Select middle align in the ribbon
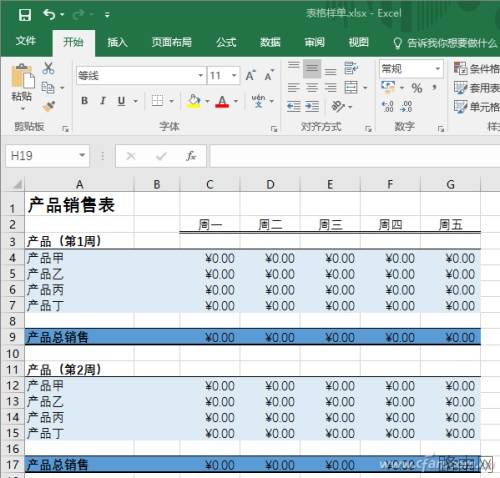This screenshot has height=478, width=500. 312,68
